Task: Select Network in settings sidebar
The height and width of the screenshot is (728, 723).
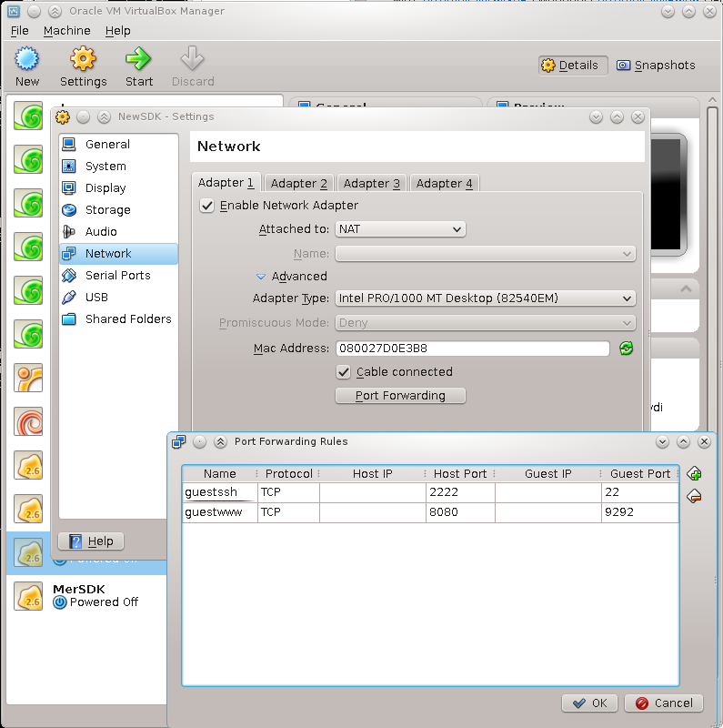Action: pyautogui.click(x=119, y=254)
